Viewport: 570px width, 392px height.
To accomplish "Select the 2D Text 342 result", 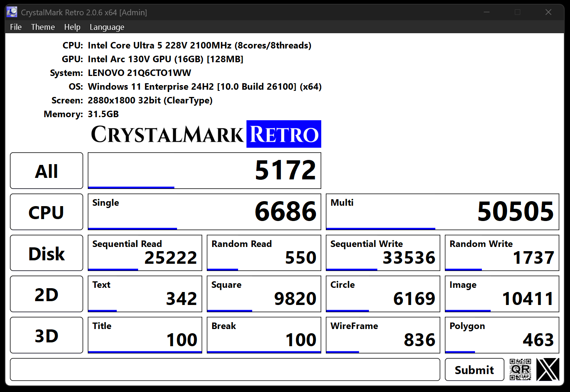I will click(x=145, y=294).
